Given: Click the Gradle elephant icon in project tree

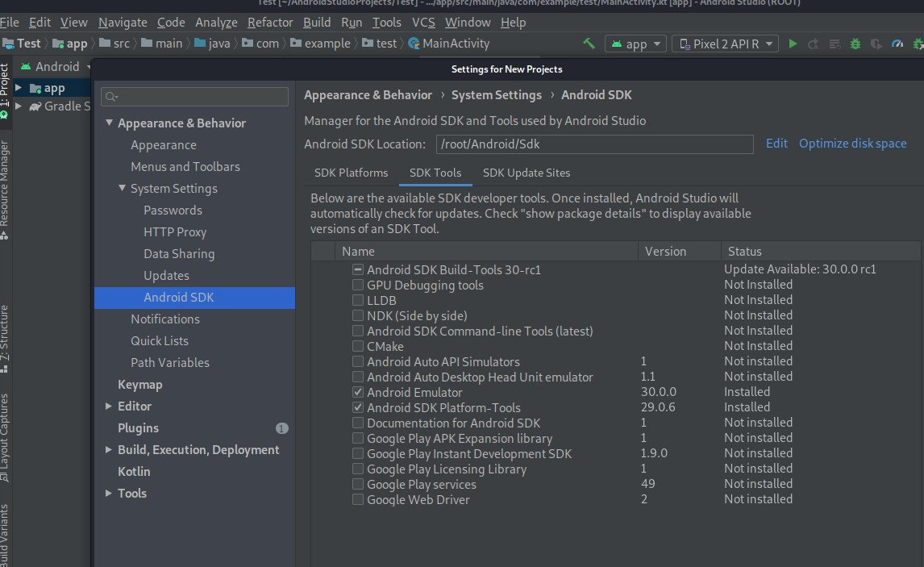Looking at the screenshot, I should click(35, 106).
